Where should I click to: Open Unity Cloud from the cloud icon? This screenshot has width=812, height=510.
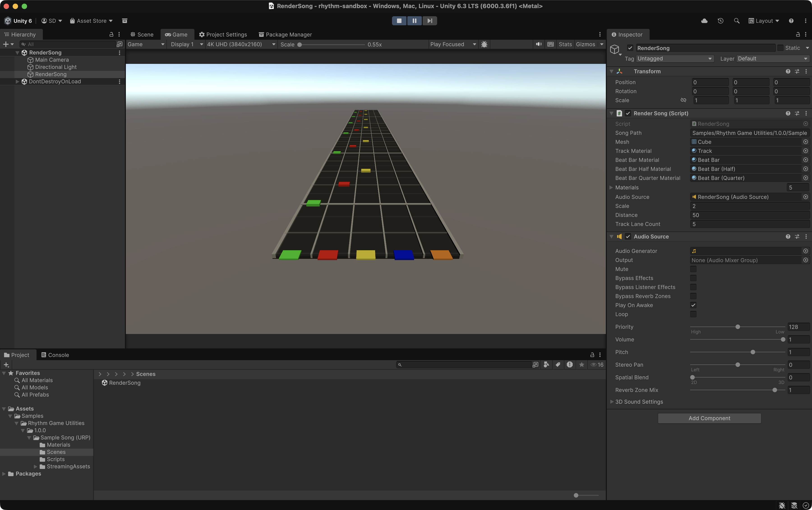[704, 21]
